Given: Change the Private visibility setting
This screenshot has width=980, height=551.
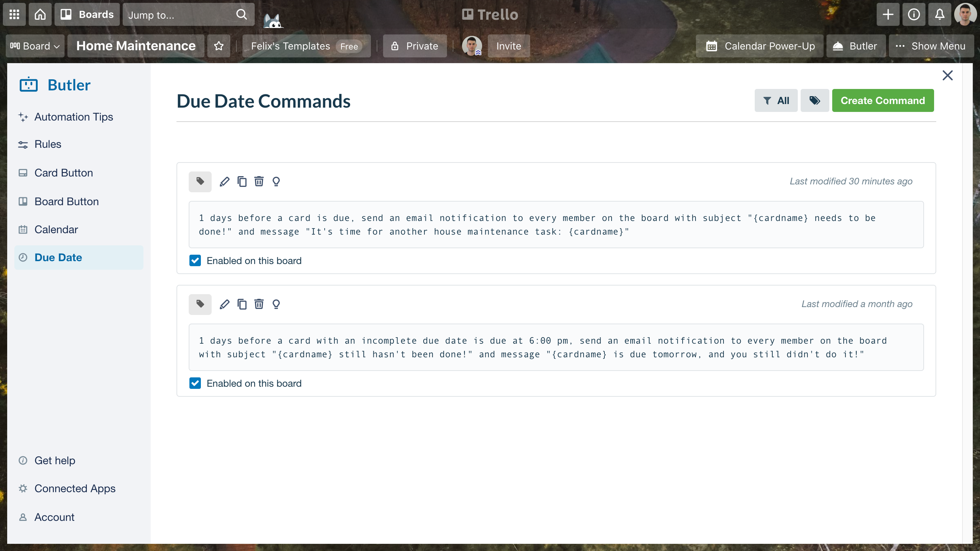Looking at the screenshot, I should click(x=415, y=46).
